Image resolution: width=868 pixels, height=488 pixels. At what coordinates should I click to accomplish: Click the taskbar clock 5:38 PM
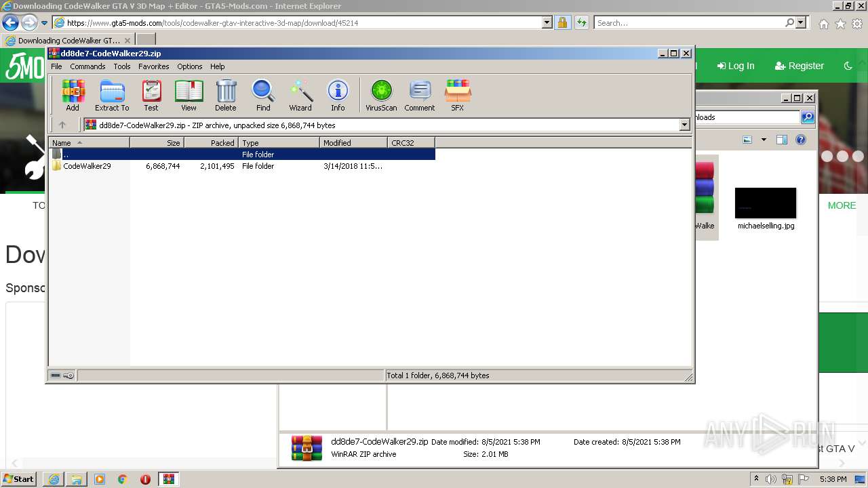(x=833, y=479)
